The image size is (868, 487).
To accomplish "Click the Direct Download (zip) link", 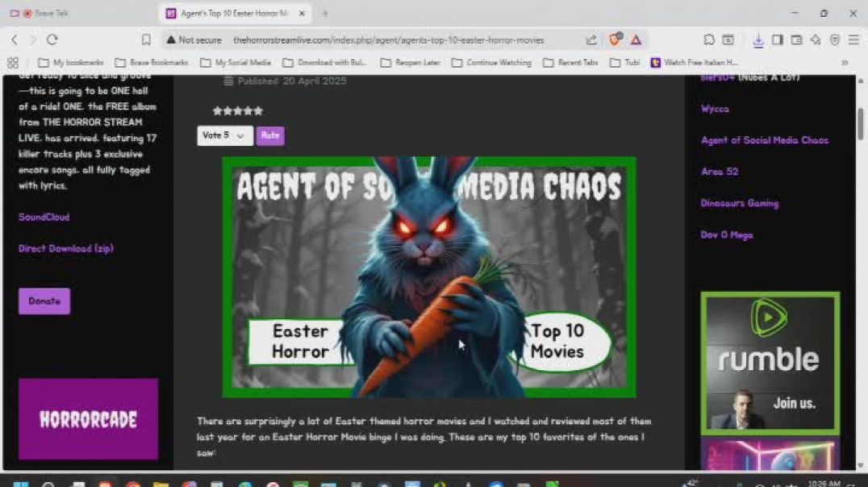I will click(66, 248).
